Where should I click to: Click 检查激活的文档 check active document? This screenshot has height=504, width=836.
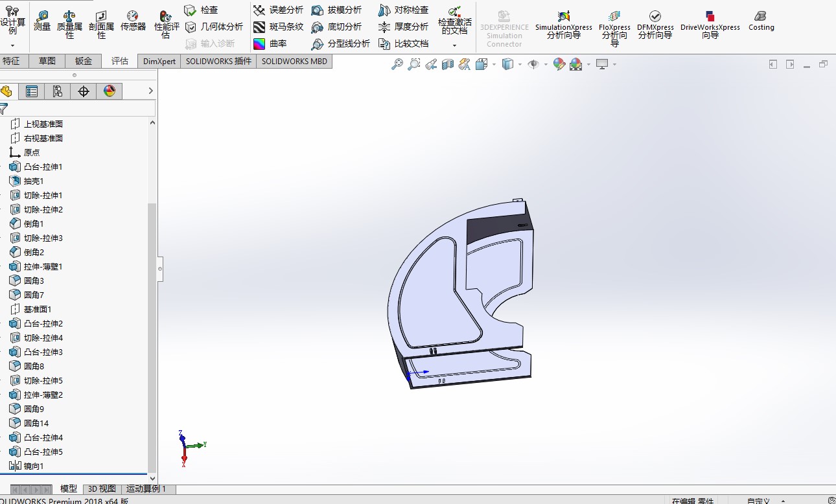pos(454,20)
